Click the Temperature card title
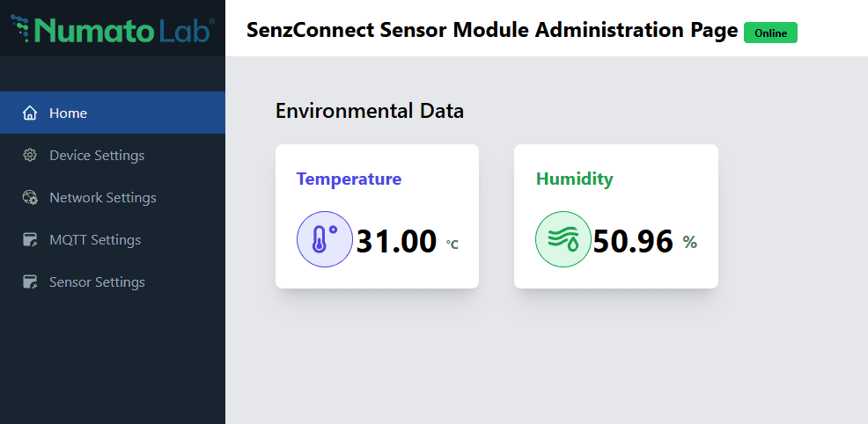 349,179
